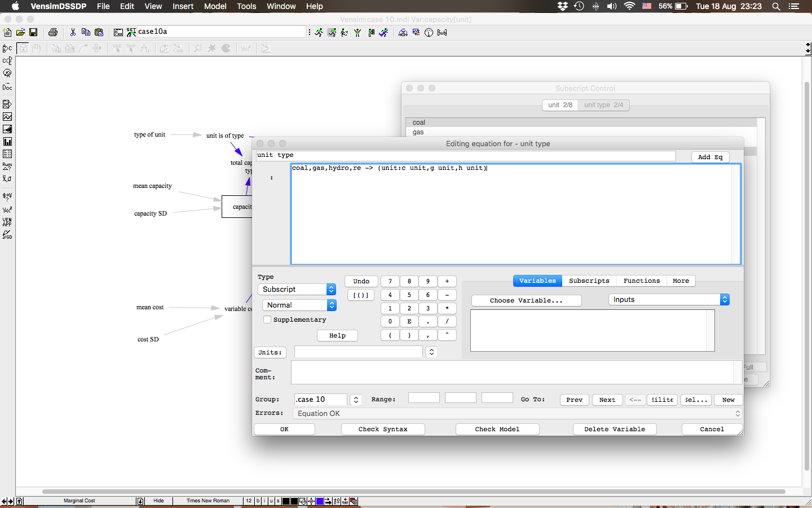
Task: Click the Paste clipboard icon
Action: point(99,32)
